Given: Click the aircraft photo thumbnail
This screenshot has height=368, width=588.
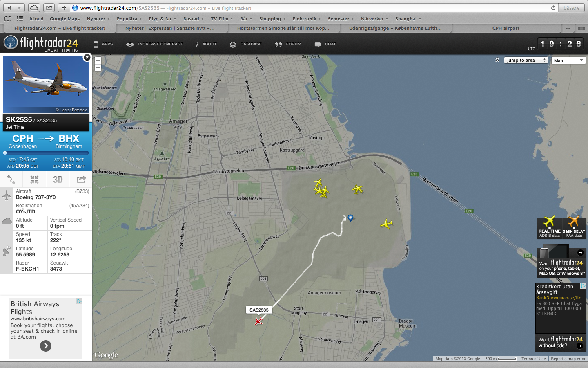Looking at the screenshot, I should pos(46,84).
